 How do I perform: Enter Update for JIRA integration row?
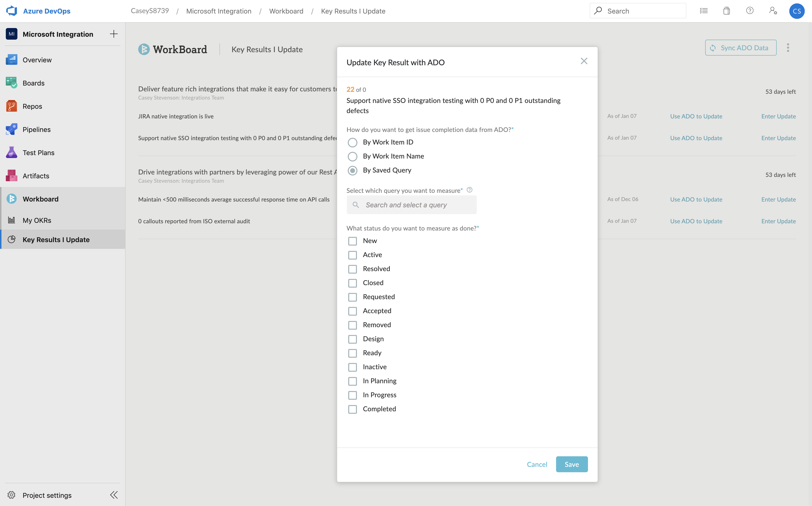(x=778, y=116)
